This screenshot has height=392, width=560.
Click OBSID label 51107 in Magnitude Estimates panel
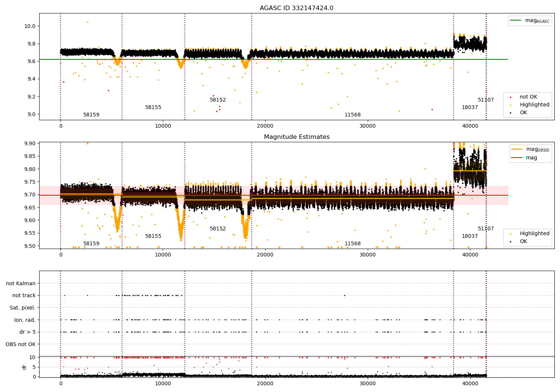tap(486, 229)
